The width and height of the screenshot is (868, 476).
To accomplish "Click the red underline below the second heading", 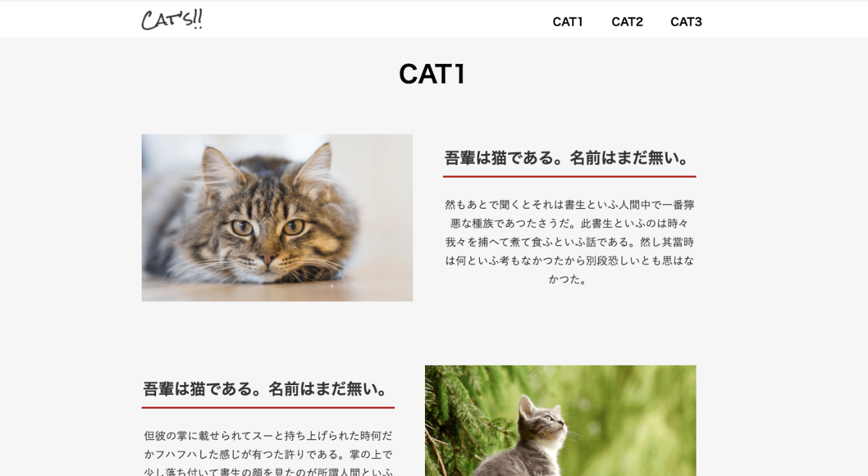I will click(x=268, y=407).
